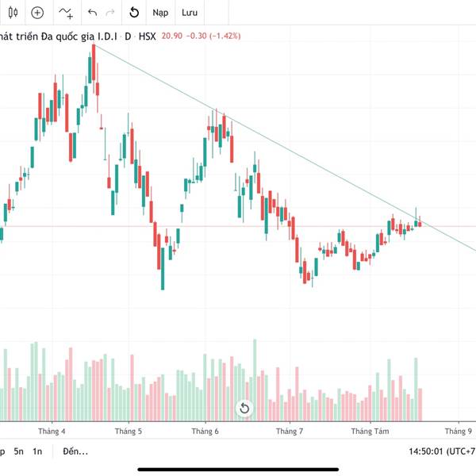Tap the floating reset chart view button
The width and height of the screenshot is (476, 476).
(244, 409)
